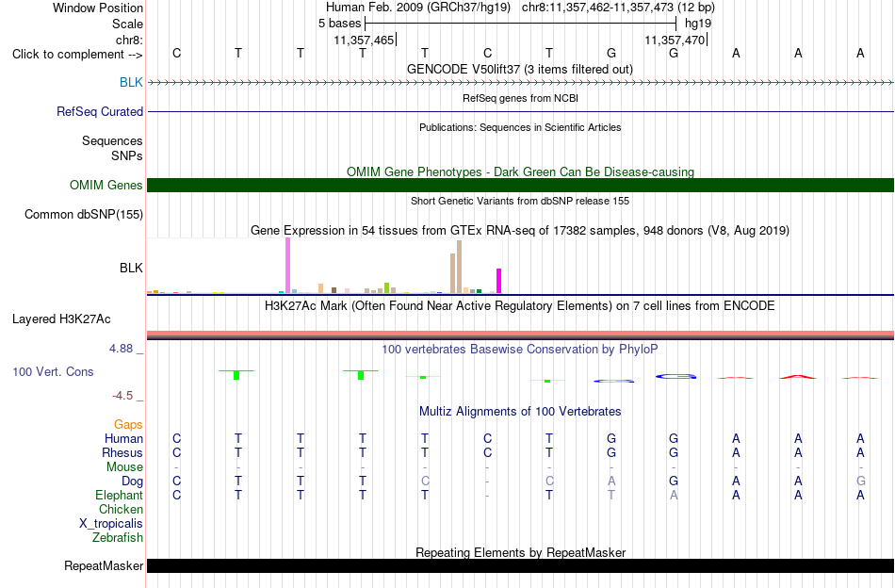Open 'Publications: Sequences in Scientific Articles' title

coord(520,127)
